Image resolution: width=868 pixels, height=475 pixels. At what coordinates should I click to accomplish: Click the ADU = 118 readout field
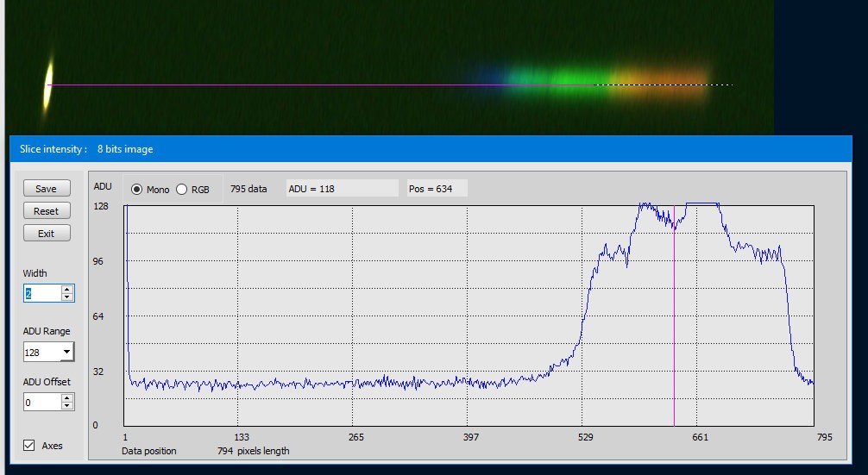(x=342, y=189)
